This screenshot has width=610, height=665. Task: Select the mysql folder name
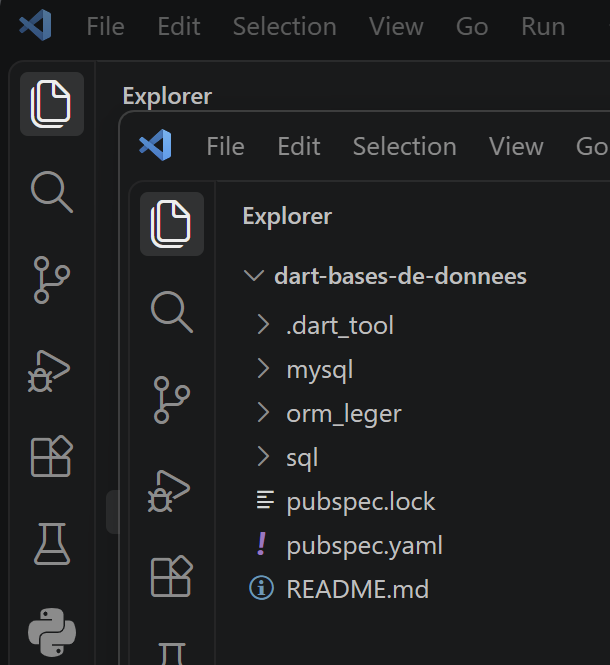(x=320, y=370)
